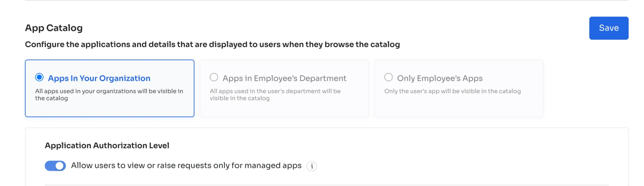Click the blue Save button
The width and height of the screenshot is (644, 186).
point(609,28)
